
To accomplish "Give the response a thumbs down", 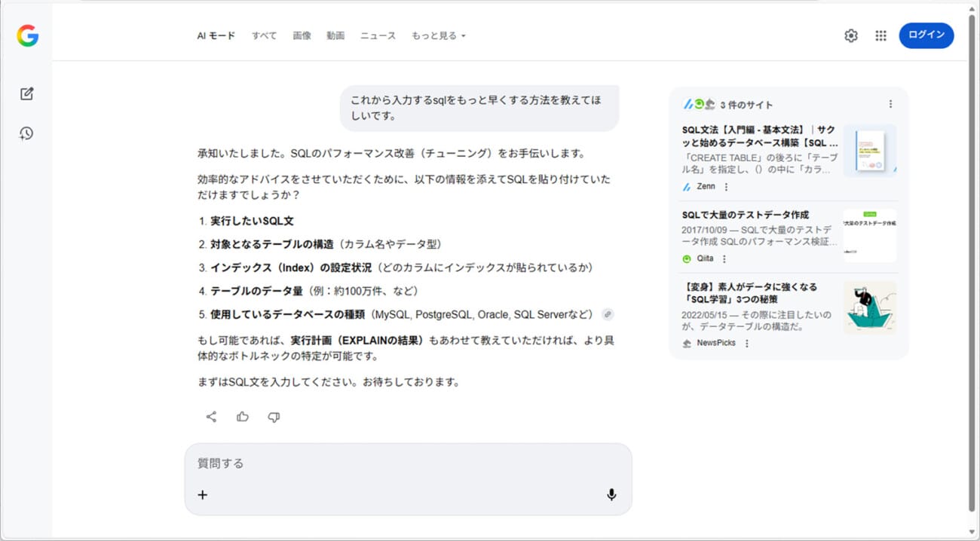I will (274, 417).
